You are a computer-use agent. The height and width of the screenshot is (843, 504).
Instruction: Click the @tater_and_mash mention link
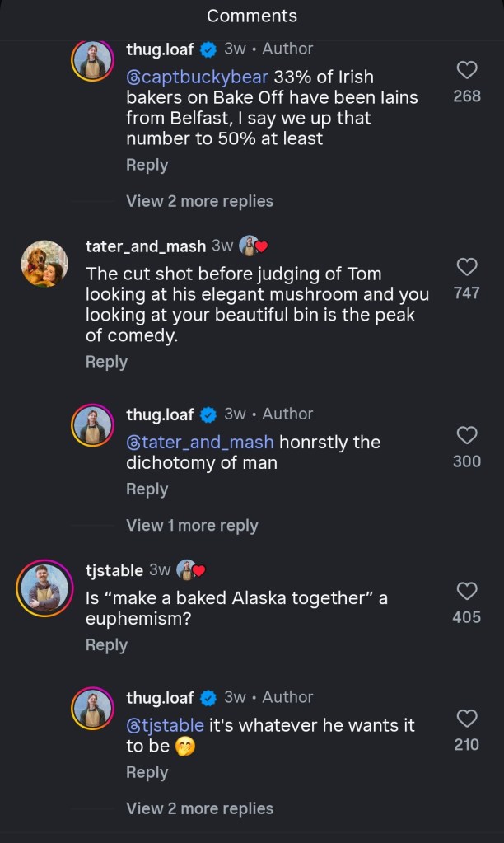click(x=200, y=443)
